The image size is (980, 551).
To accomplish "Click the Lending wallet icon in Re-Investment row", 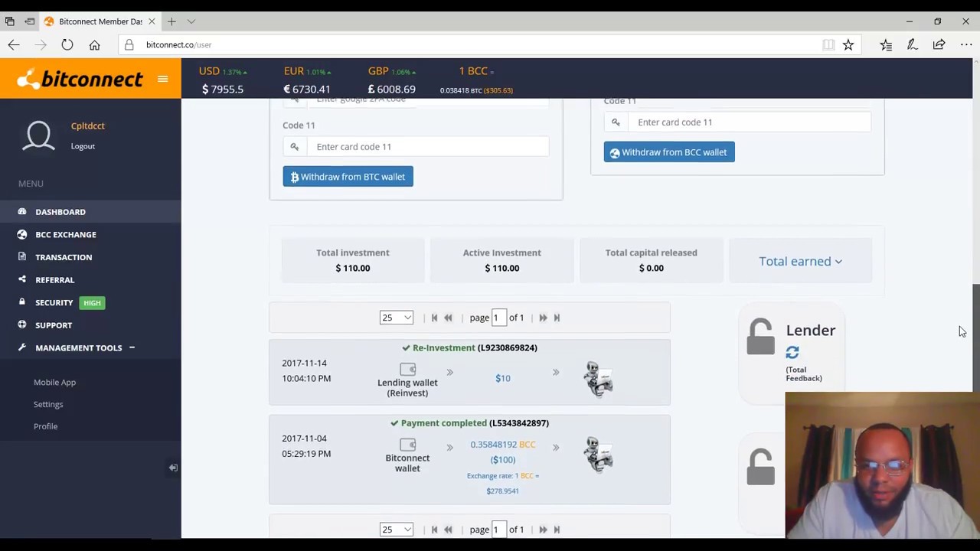I will [407, 370].
